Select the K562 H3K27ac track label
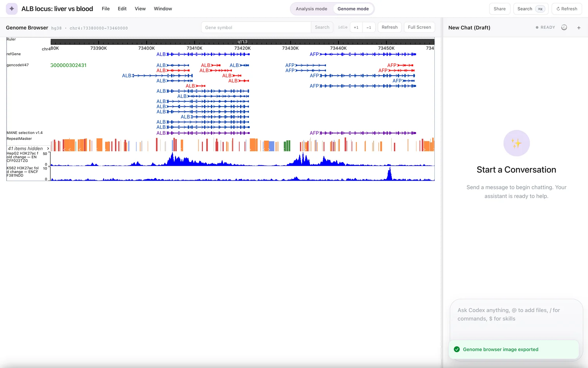This screenshot has width=588, height=368. (22, 172)
